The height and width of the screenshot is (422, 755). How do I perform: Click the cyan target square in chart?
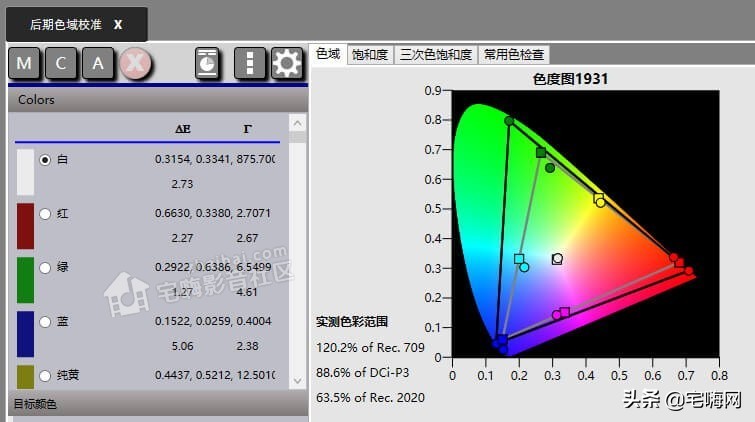519,259
